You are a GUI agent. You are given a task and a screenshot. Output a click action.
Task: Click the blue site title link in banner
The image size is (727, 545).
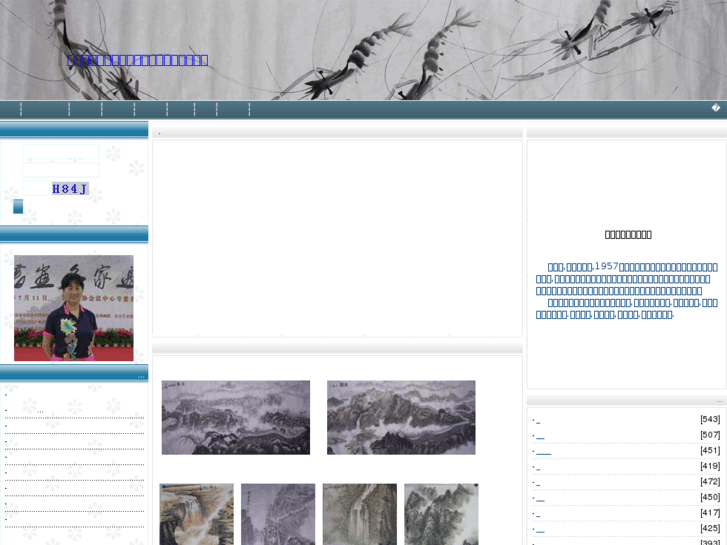click(137, 60)
